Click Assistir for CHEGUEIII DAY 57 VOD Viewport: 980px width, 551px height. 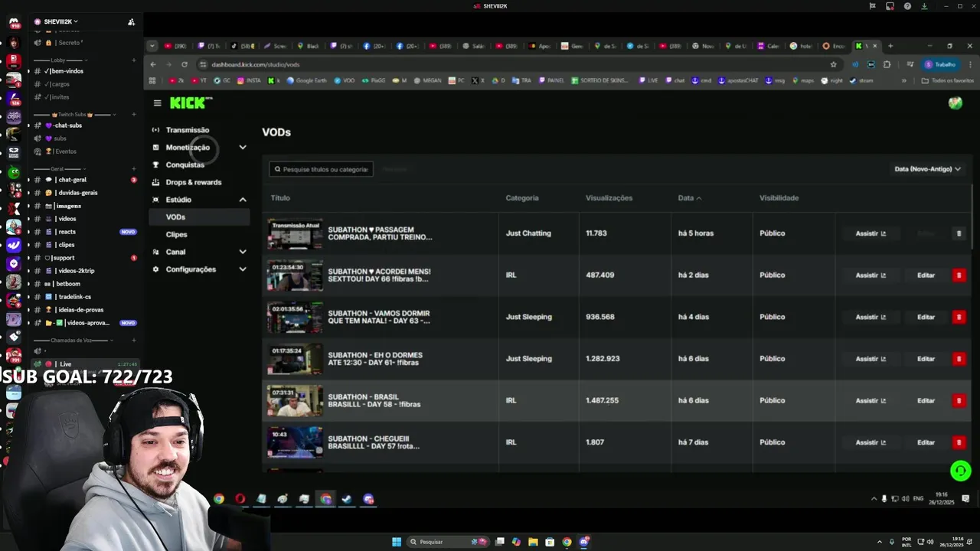pos(870,442)
